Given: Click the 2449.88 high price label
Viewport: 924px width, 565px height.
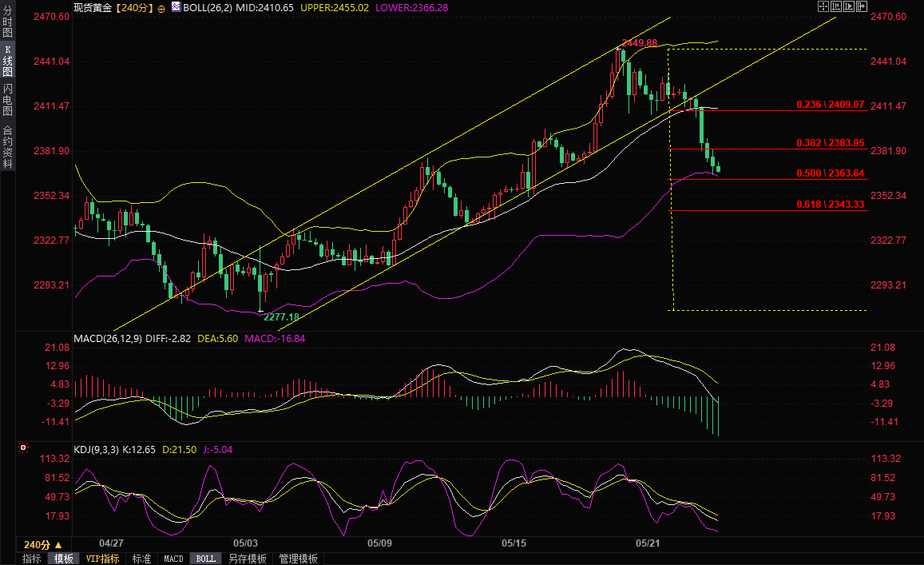Looking at the screenshot, I should tap(640, 43).
